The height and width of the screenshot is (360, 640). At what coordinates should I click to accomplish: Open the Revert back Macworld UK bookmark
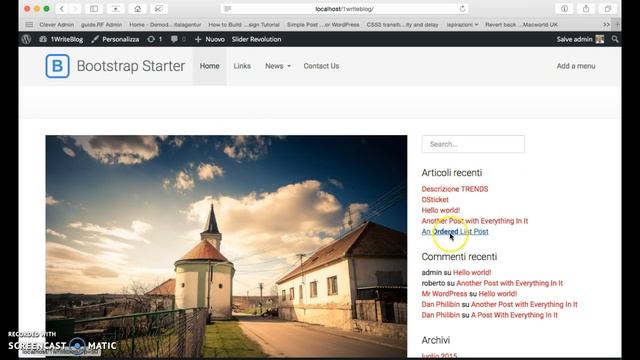coord(521,24)
